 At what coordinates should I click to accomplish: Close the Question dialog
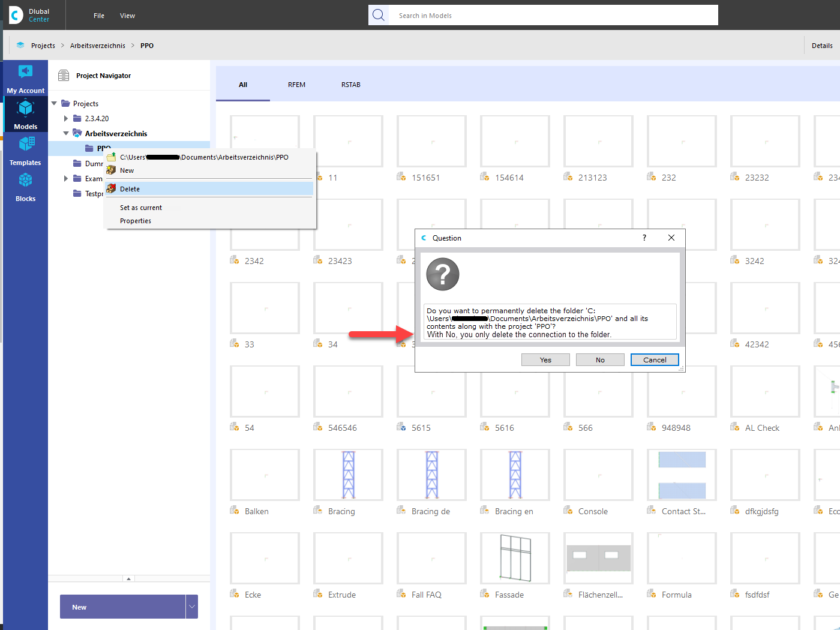click(x=671, y=238)
